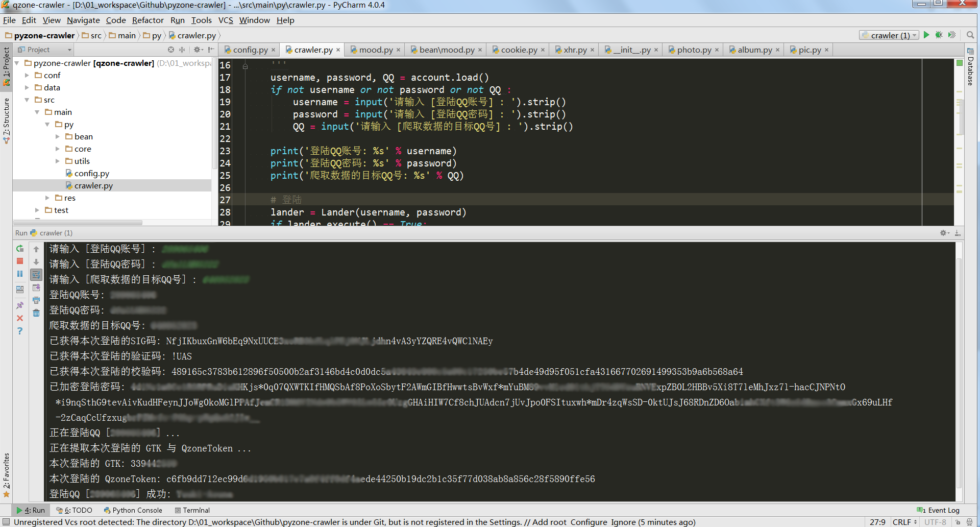Collapse all in Project panel
Viewport: 980px width, 527px height.
[x=182, y=50]
